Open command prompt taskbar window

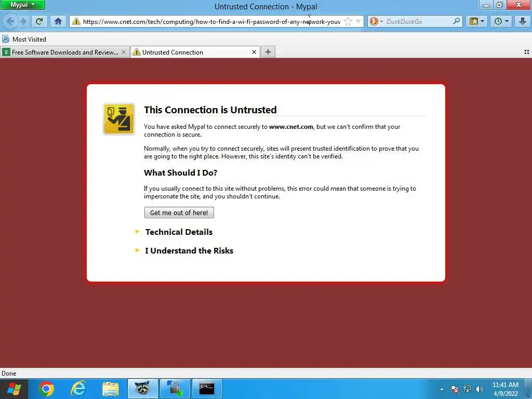pos(207,389)
